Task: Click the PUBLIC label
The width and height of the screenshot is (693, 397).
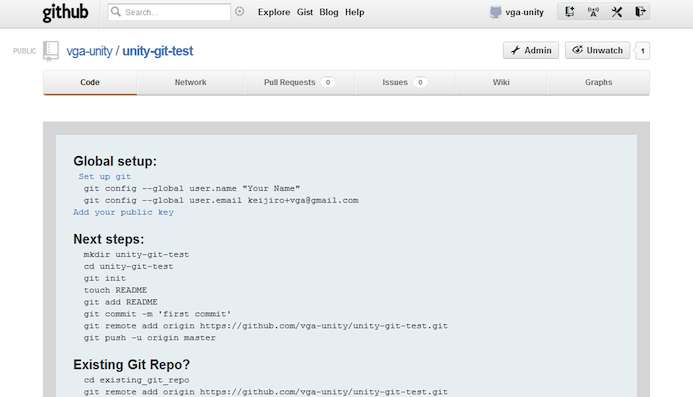Action: [x=25, y=51]
